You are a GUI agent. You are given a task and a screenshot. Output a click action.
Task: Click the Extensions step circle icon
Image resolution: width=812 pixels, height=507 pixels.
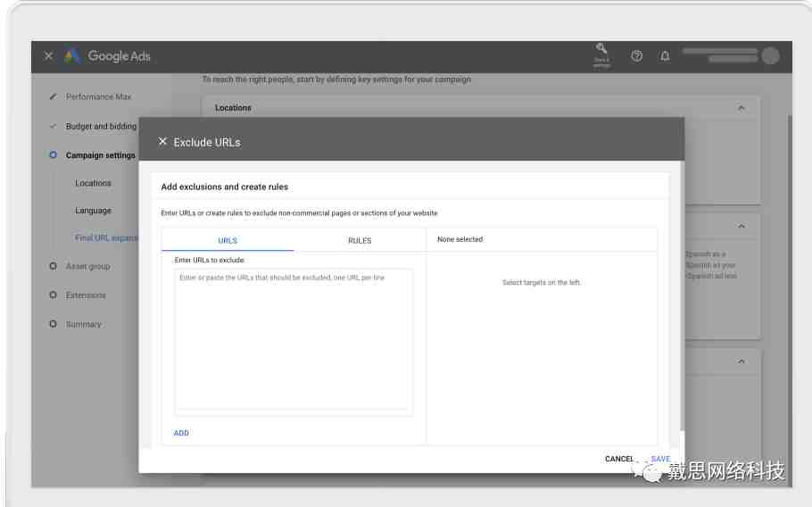(x=53, y=295)
